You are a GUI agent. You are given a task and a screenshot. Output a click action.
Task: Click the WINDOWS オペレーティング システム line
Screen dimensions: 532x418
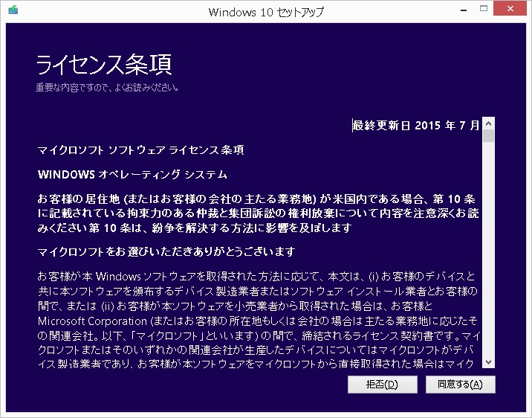132,174
